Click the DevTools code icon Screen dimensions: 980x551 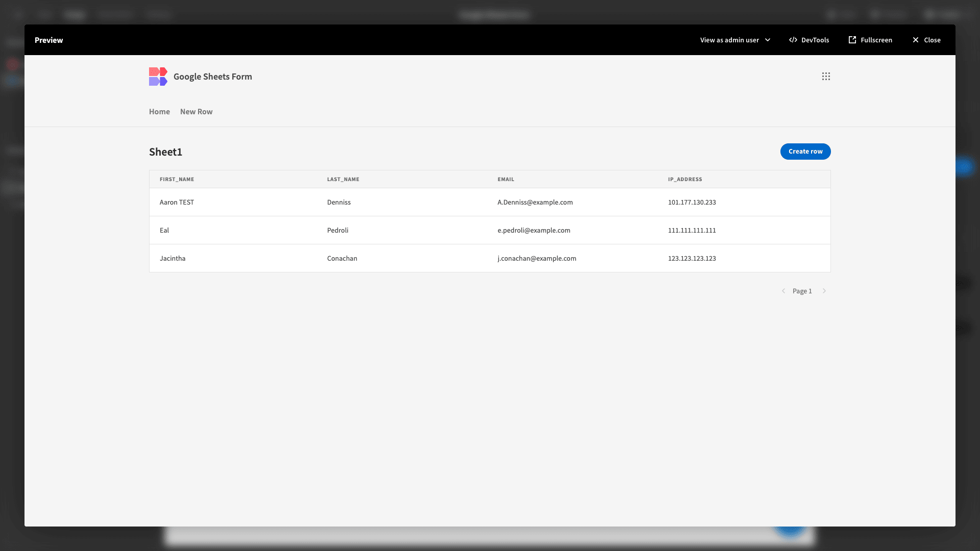pos(793,40)
